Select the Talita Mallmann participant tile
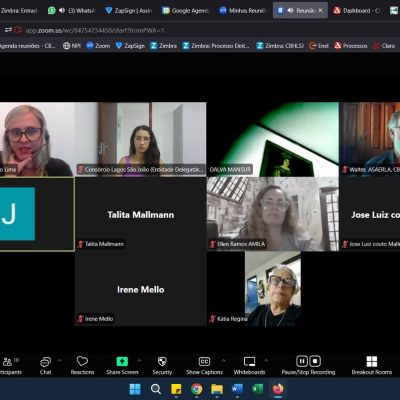The height and width of the screenshot is (400, 400). [x=141, y=214]
